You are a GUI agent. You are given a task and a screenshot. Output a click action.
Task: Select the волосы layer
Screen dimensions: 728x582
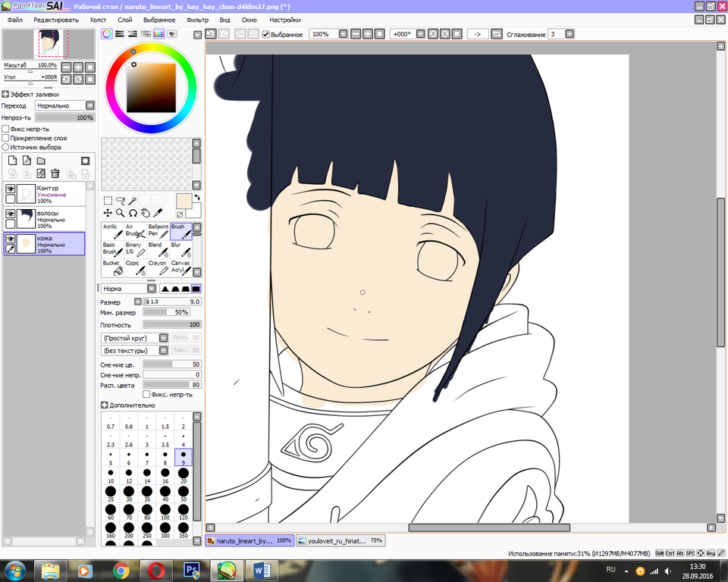(45, 218)
